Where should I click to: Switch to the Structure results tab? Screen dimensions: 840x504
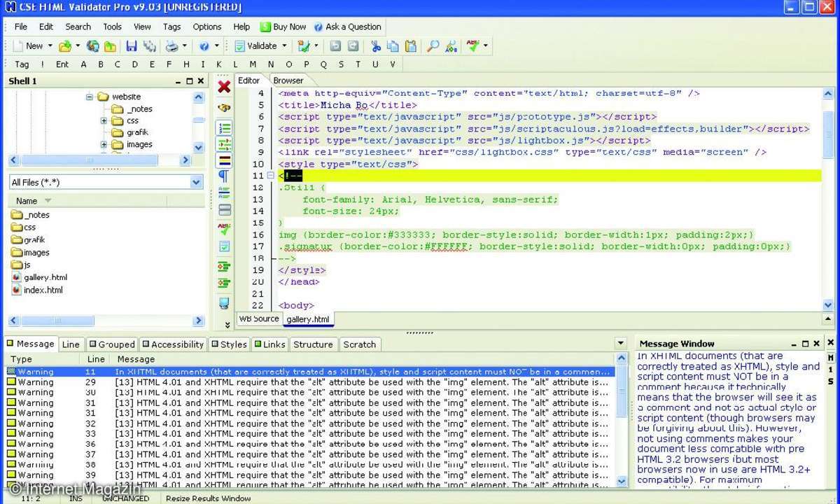(313, 344)
